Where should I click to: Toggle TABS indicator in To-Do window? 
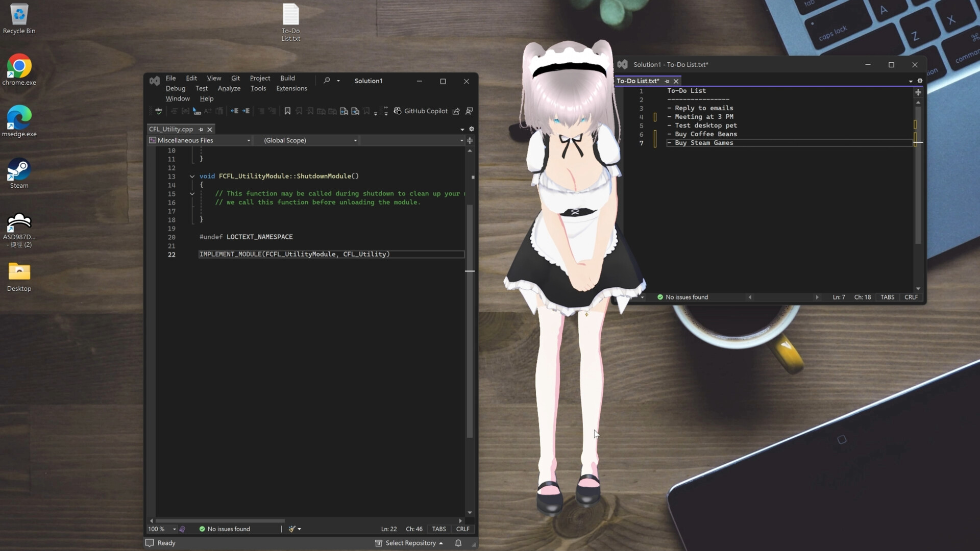[887, 297]
